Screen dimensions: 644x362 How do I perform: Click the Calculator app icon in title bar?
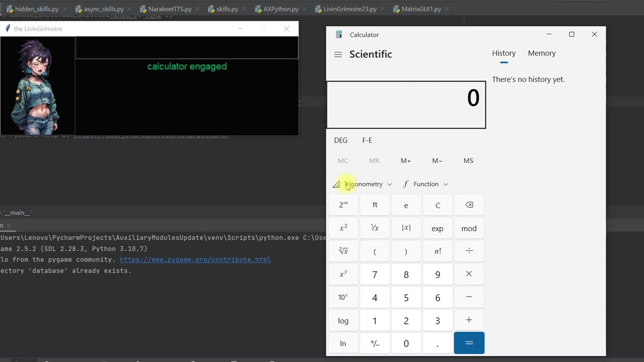pyautogui.click(x=339, y=35)
